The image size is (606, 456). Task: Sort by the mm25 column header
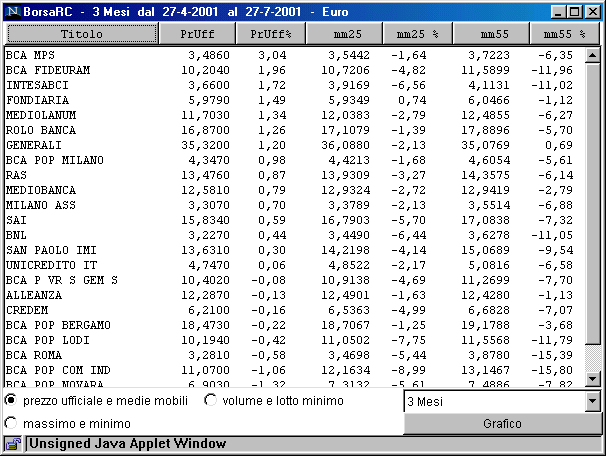pyautogui.click(x=344, y=34)
